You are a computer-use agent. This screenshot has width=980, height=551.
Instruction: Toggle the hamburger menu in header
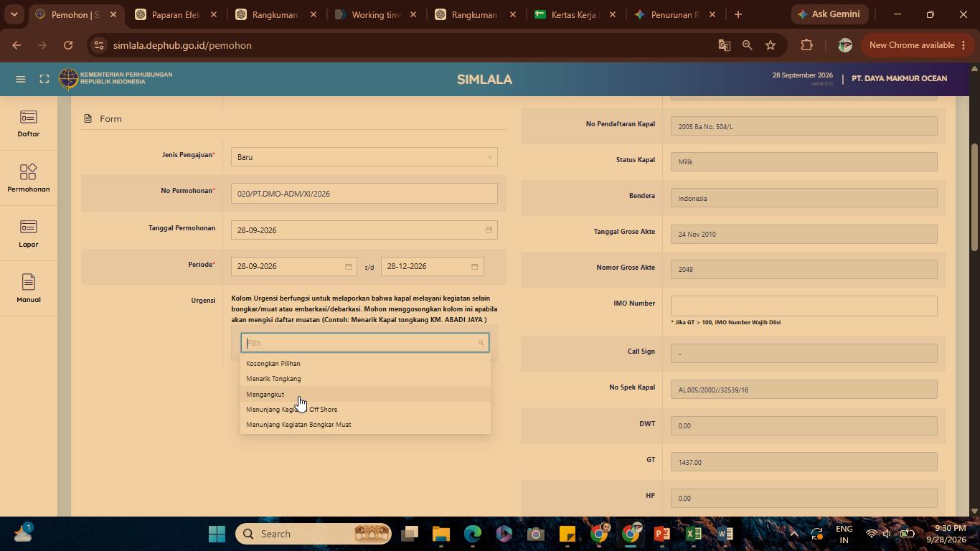21,79
